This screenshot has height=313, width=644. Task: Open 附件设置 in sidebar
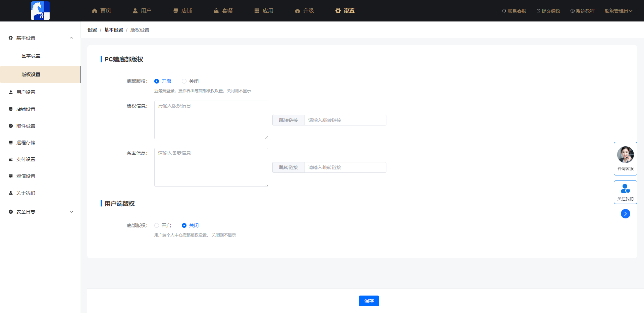click(40, 126)
